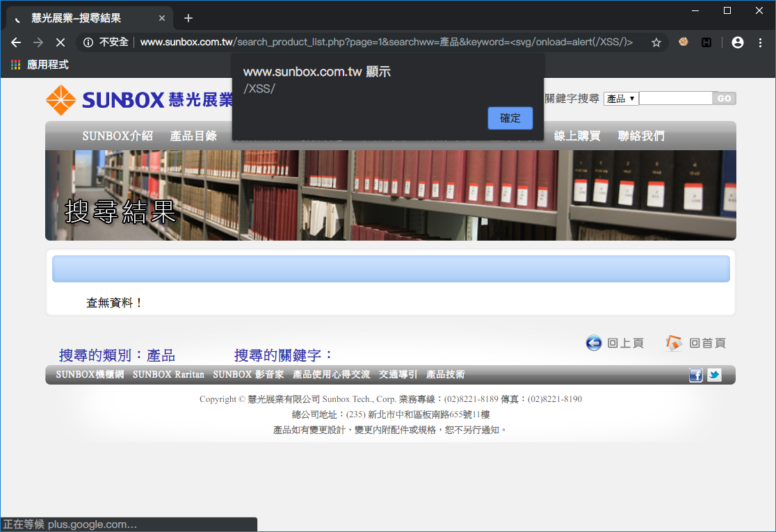The width and height of the screenshot is (776, 532).
Task: Open the Chrome profile avatar
Action: point(737,42)
